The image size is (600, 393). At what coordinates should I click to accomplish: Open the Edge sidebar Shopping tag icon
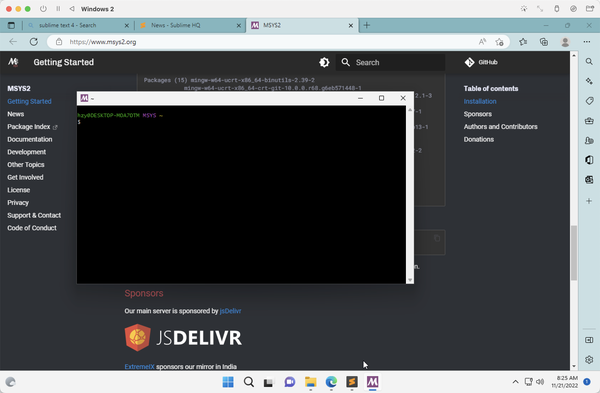(589, 101)
